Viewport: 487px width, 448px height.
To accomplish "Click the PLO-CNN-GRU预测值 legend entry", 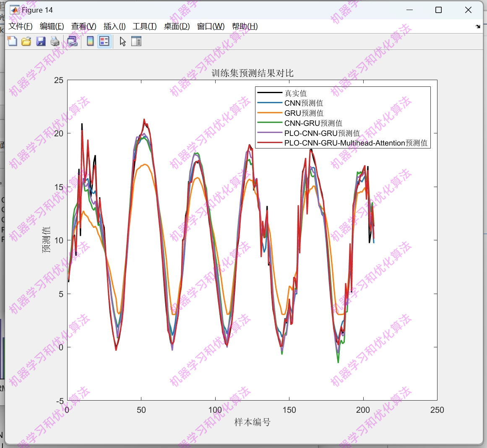I will pyautogui.click(x=322, y=133).
